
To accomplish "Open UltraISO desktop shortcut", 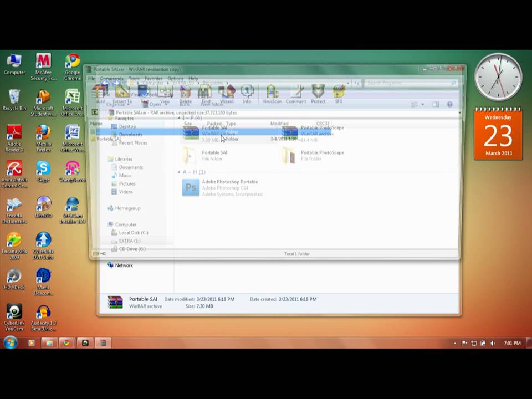I will point(43,207).
